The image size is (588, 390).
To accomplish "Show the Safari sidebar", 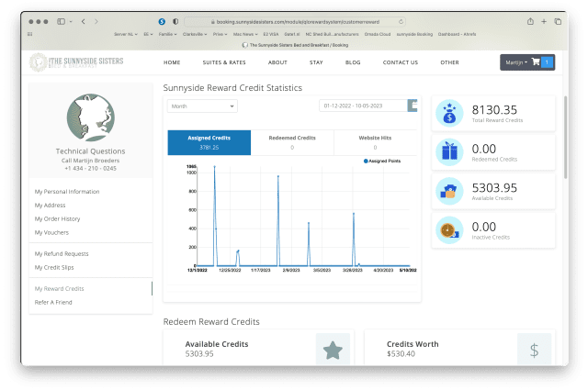I will (x=62, y=20).
